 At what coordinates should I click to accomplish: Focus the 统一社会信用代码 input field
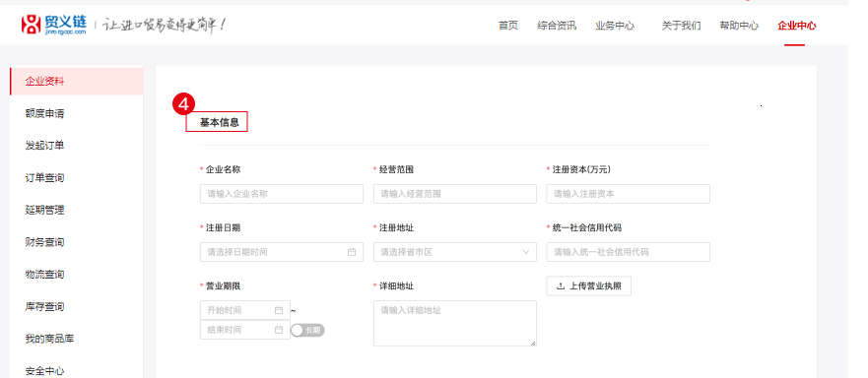[629, 252]
